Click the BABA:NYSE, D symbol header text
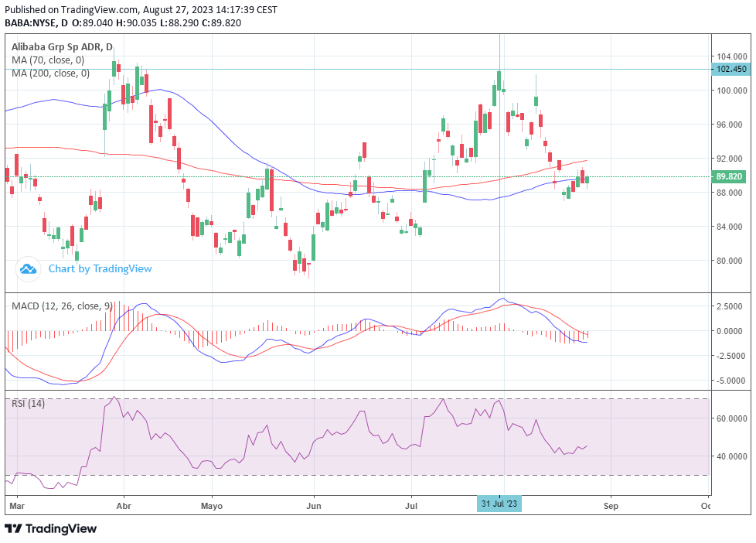The image size is (756, 543). [36, 22]
